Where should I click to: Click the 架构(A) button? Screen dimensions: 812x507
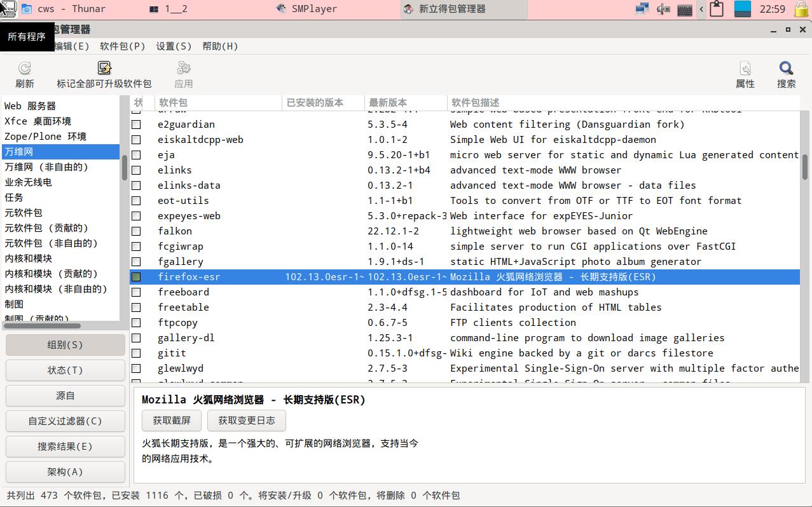pos(65,472)
